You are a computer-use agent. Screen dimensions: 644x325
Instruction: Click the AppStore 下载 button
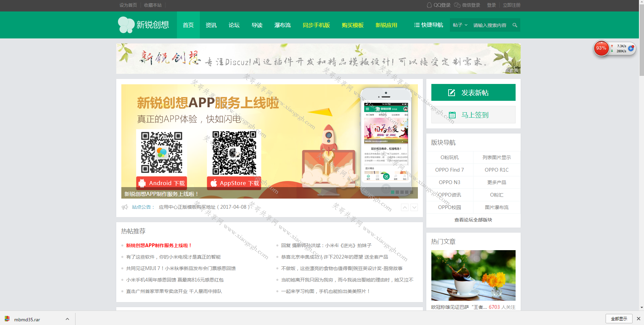click(x=234, y=183)
